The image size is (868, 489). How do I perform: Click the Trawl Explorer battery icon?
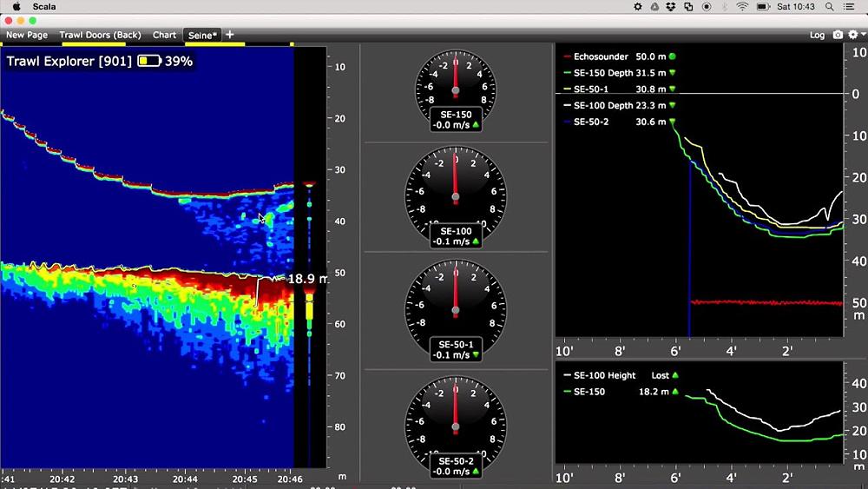149,62
